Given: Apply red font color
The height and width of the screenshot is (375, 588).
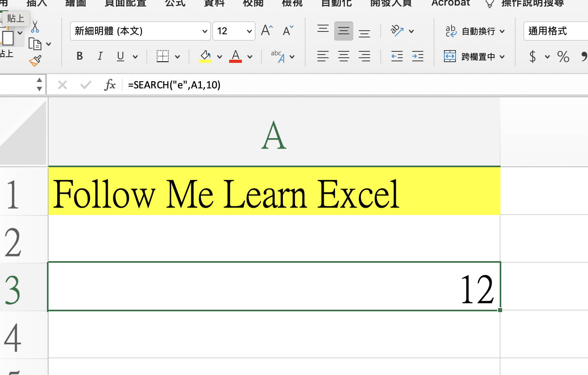Looking at the screenshot, I should tap(236, 56).
